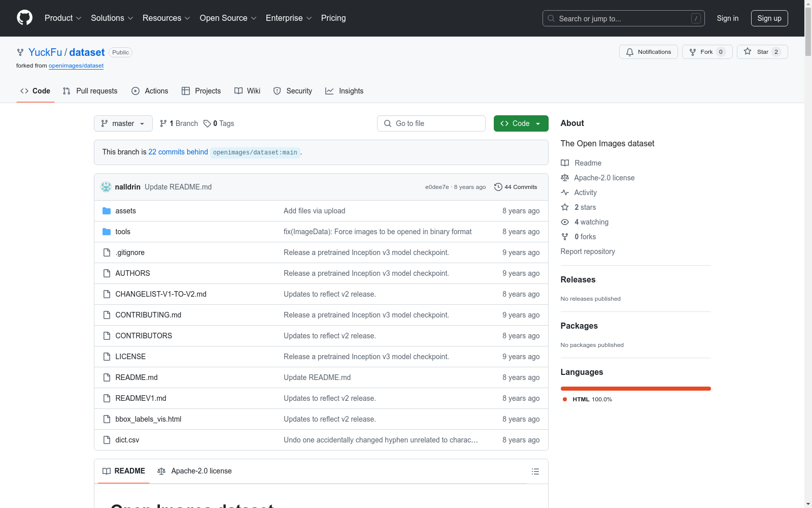Click the stars icon in About
The width and height of the screenshot is (812, 508).
click(565, 207)
